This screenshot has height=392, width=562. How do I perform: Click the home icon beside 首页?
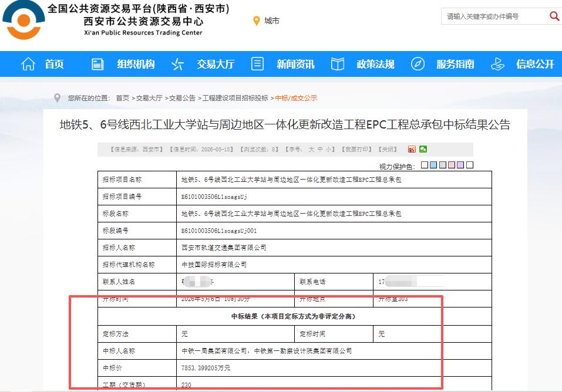[28, 64]
